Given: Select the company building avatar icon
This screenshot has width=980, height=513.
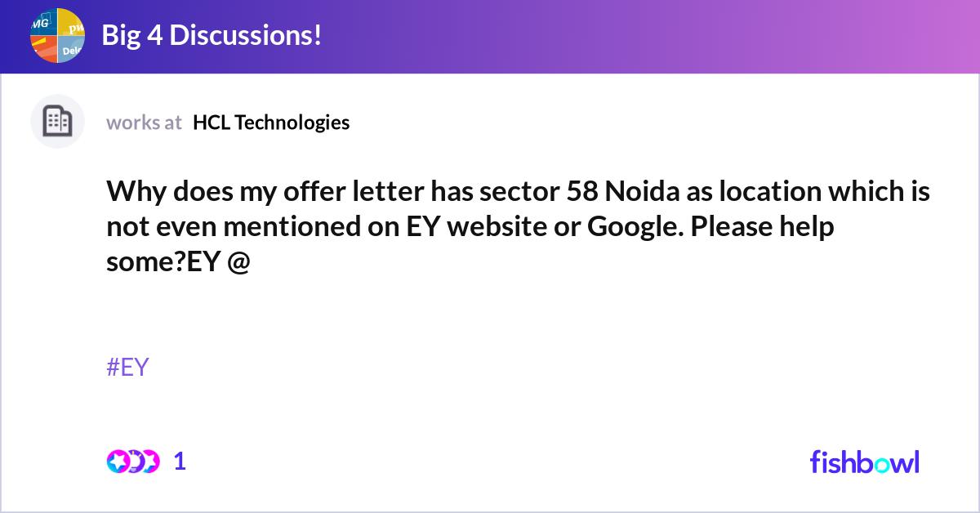Looking at the screenshot, I should pos(57,121).
